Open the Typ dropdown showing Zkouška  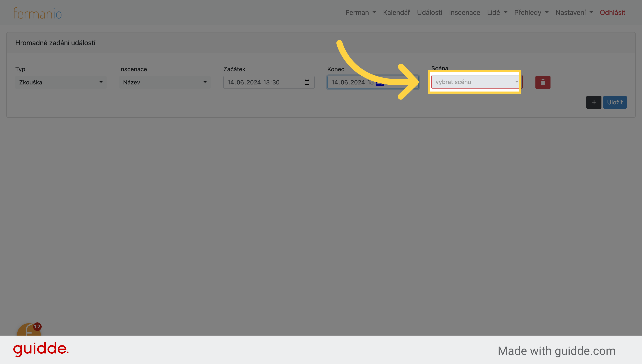(x=61, y=82)
